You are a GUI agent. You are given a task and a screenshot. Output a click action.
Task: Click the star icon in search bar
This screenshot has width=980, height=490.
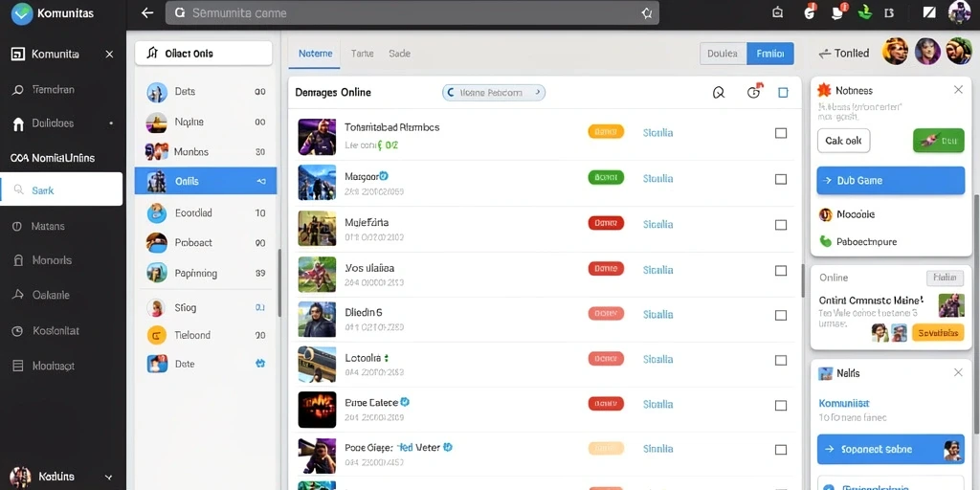coord(647,13)
